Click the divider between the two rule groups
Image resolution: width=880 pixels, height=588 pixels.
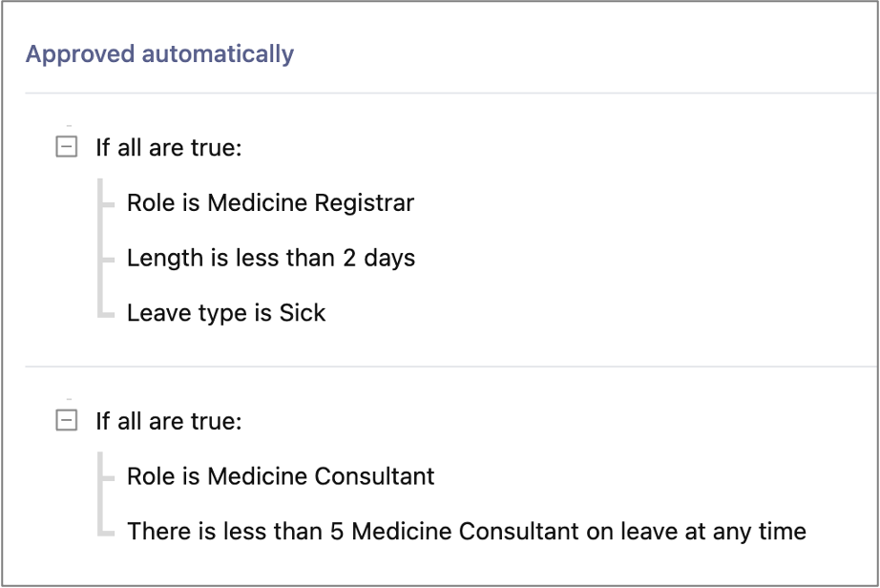[450, 367]
